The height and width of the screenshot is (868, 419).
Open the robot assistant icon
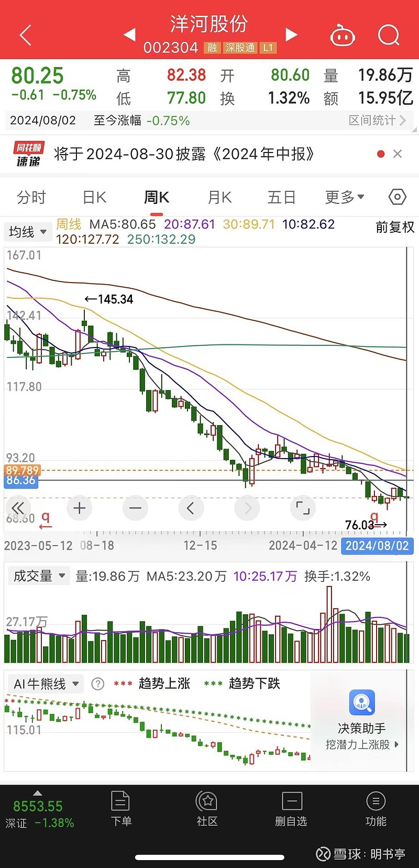point(343,36)
